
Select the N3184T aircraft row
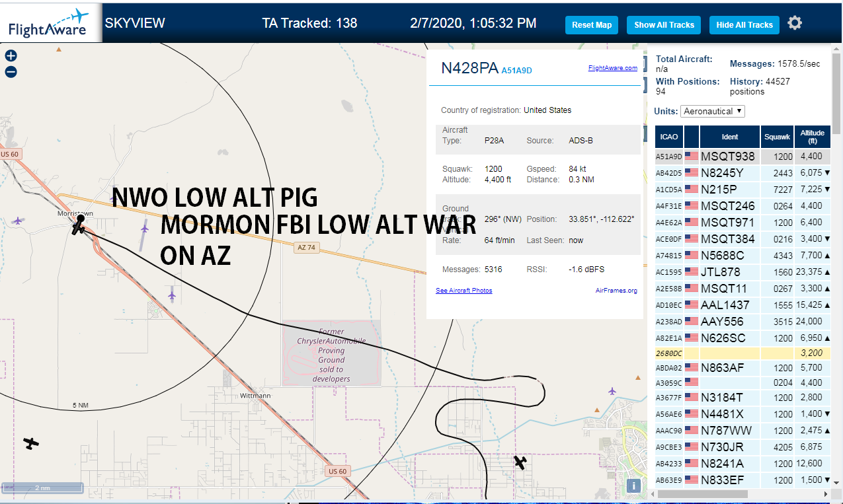pos(743,398)
